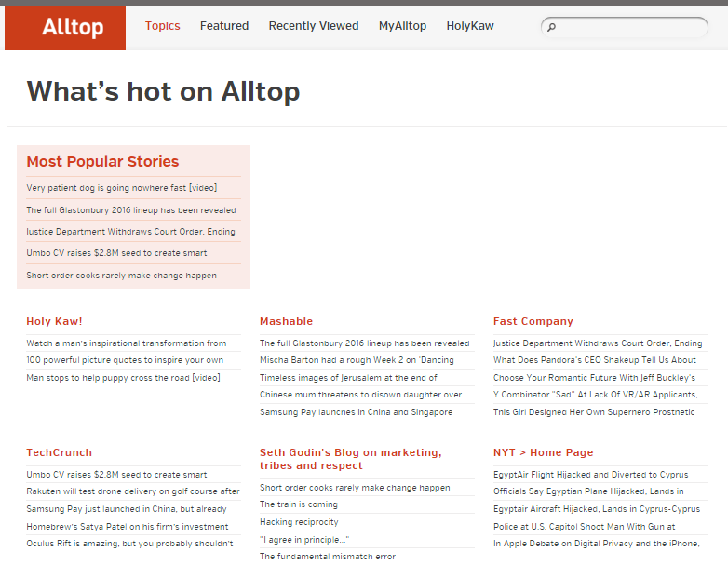Open Umbo CV story in Most Popular

pos(116,253)
